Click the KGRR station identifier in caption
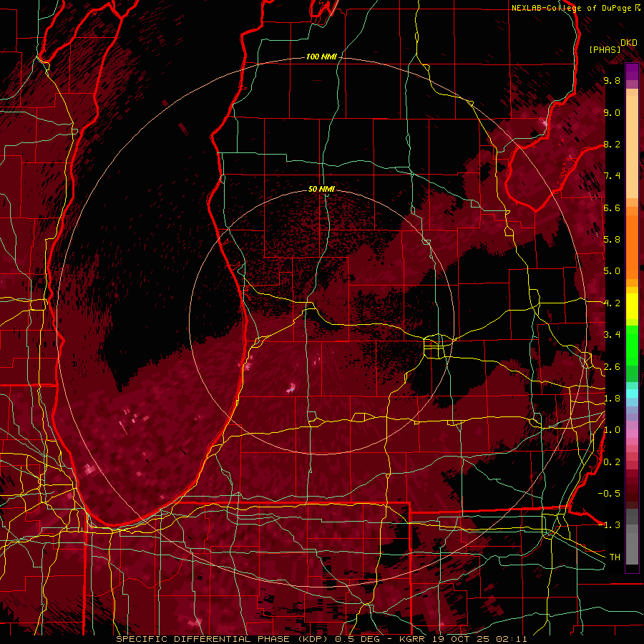The width and height of the screenshot is (644, 644). click(414, 639)
